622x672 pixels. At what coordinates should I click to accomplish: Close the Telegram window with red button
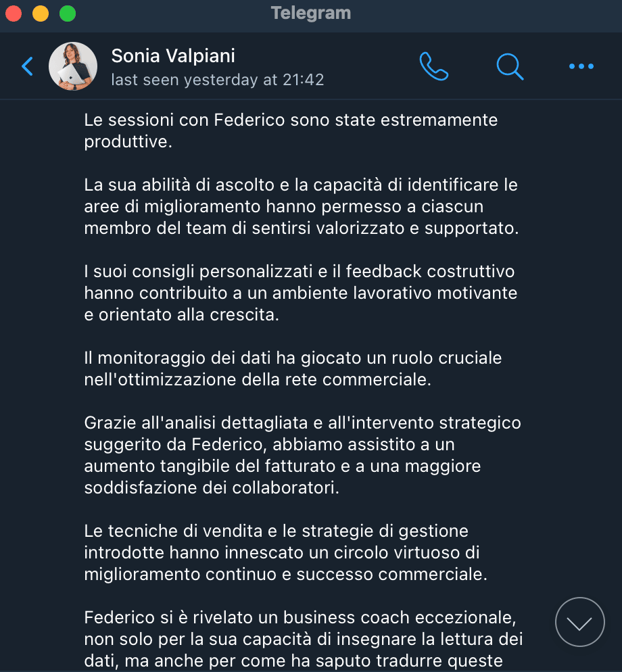pyautogui.click(x=14, y=14)
